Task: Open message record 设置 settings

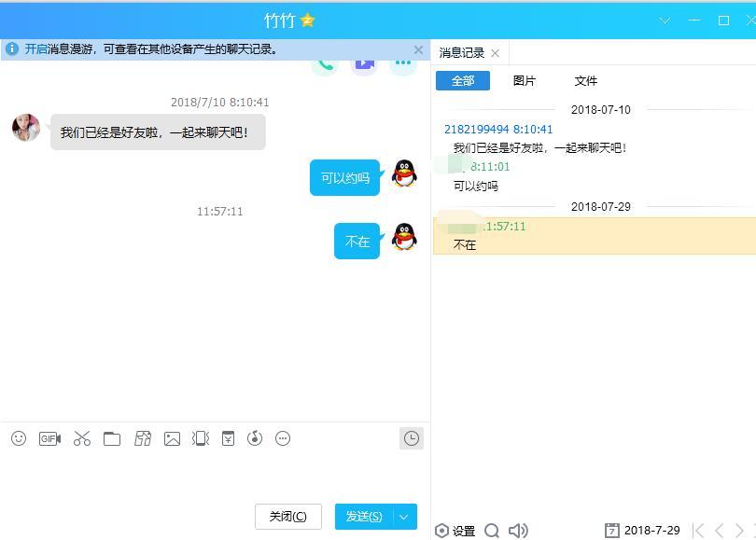Action: pos(455,531)
